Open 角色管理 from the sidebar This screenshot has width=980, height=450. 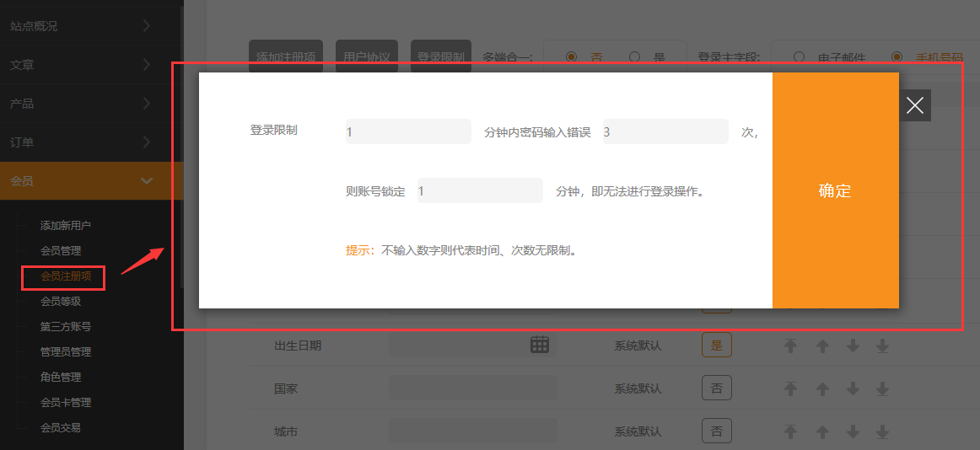tap(61, 377)
